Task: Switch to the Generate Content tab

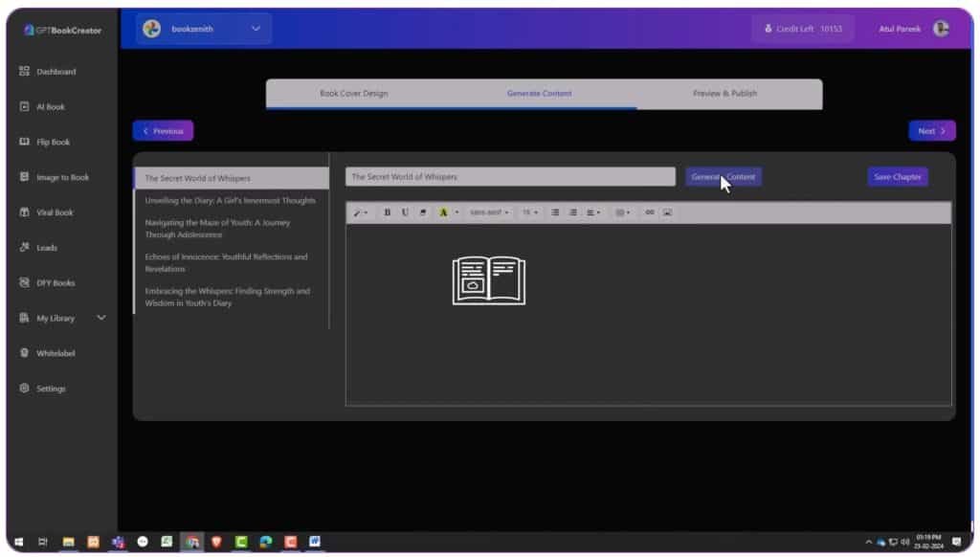Action: pos(540,94)
